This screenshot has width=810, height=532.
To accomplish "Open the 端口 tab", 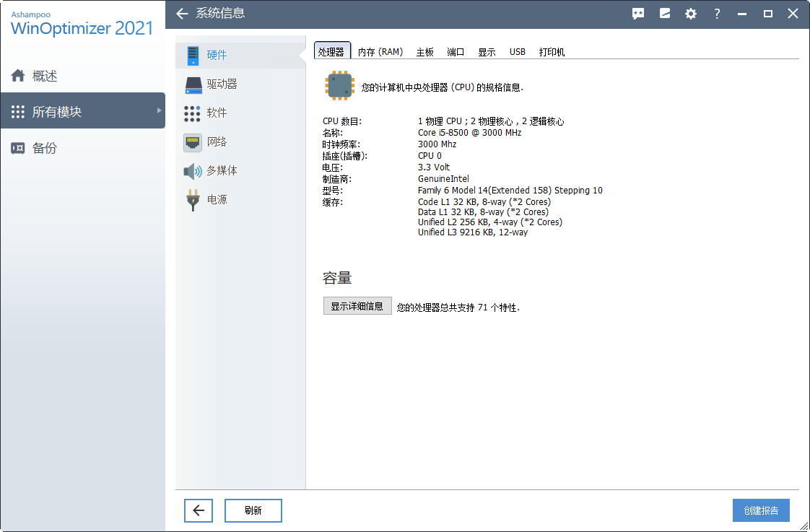I will pyautogui.click(x=456, y=52).
